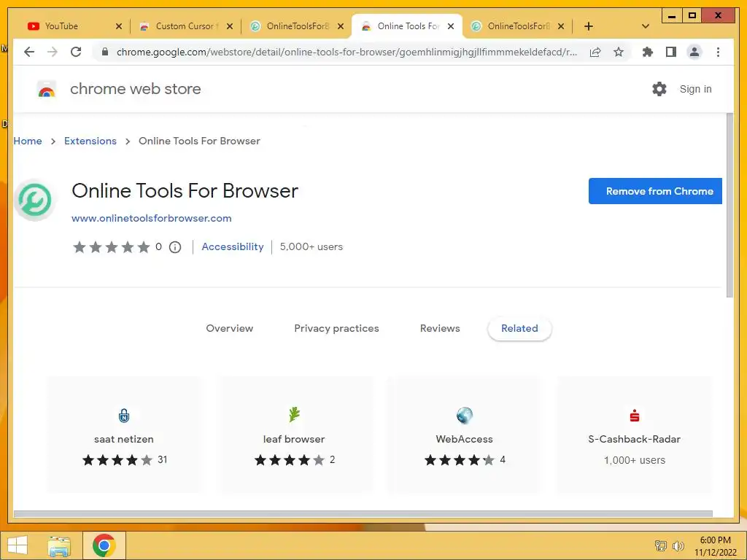Open the Overview section
This screenshot has height=560, width=747.
[x=230, y=328]
